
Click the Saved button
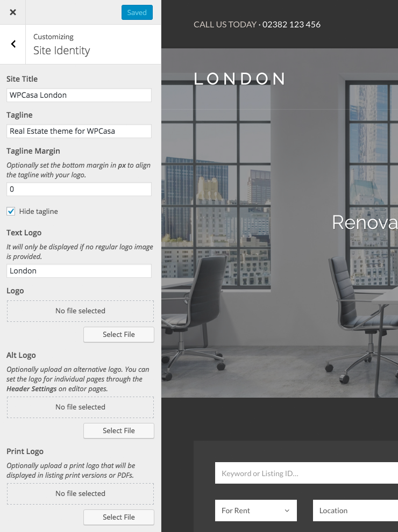137,12
